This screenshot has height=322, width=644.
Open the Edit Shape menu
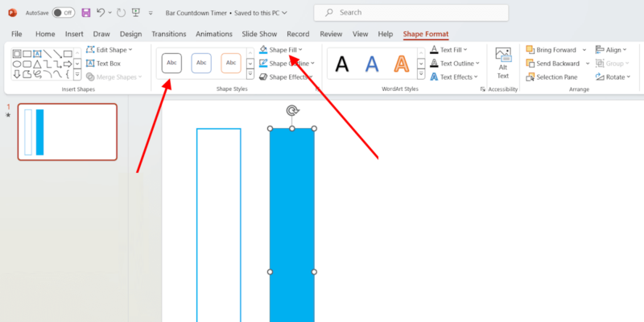(109, 50)
